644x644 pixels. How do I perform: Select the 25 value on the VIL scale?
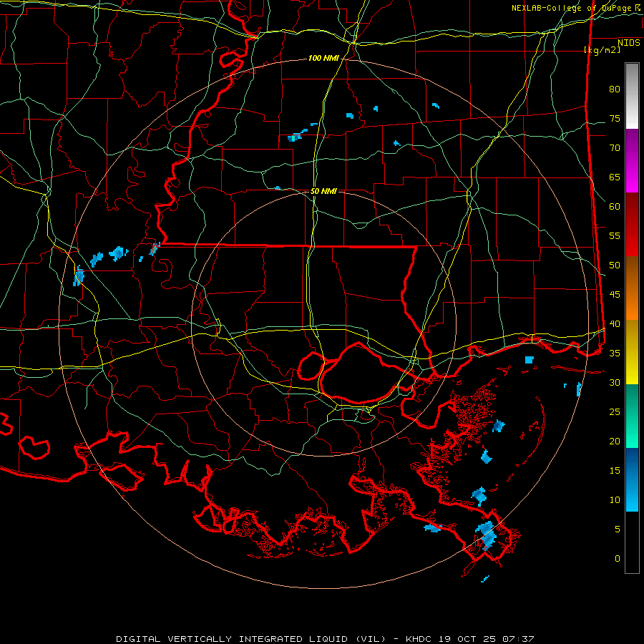coord(615,411)
